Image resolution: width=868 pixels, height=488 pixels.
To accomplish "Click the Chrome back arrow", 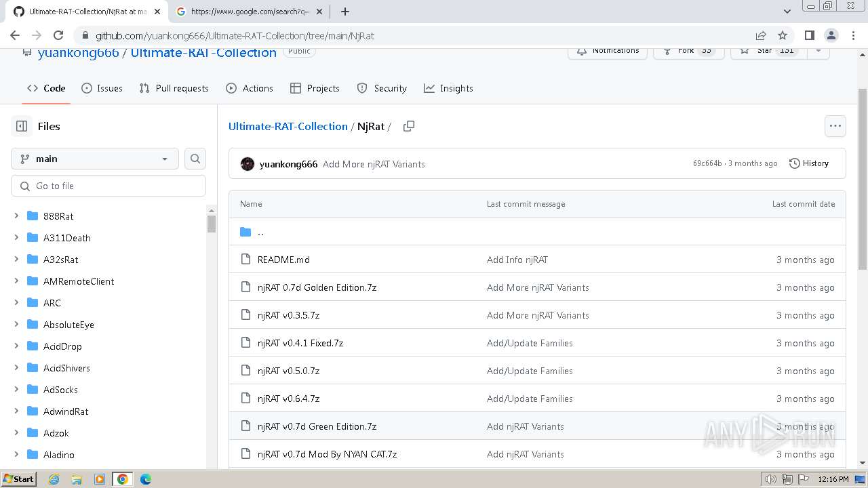I will (x=15, y=35).
